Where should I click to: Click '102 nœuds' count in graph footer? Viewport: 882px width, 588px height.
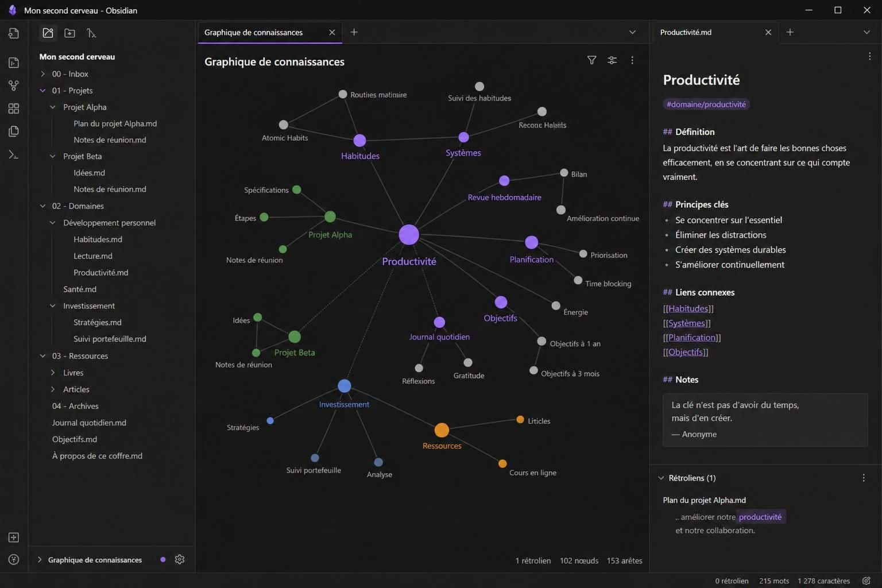click(x=579, y=560)
